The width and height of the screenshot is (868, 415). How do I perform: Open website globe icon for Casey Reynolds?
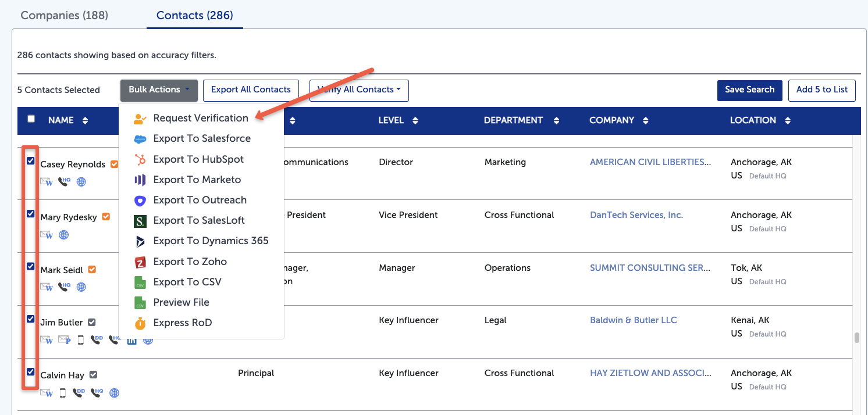click(x=81, y=182)
